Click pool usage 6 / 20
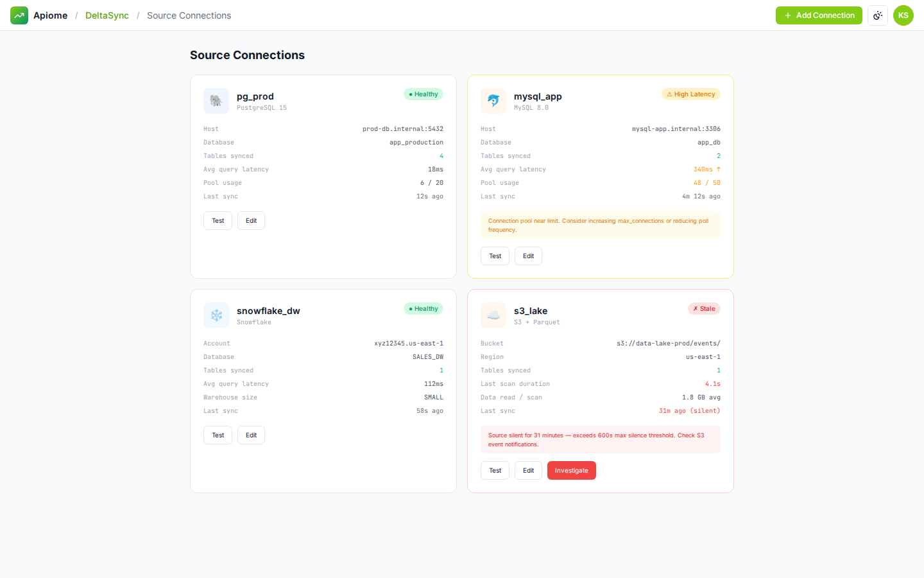924x578 pixels. tap(432, 183)
